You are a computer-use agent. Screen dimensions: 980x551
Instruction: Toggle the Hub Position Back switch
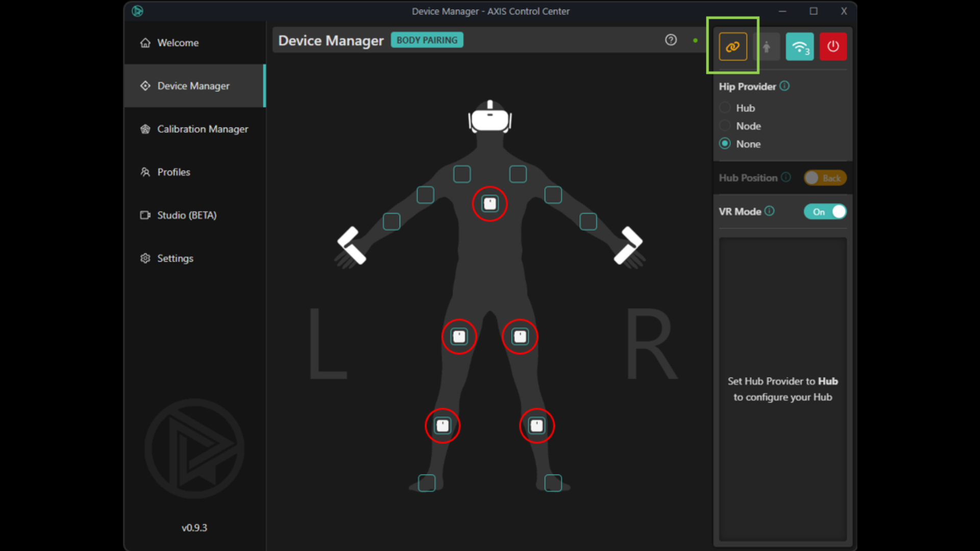point(825,178)
